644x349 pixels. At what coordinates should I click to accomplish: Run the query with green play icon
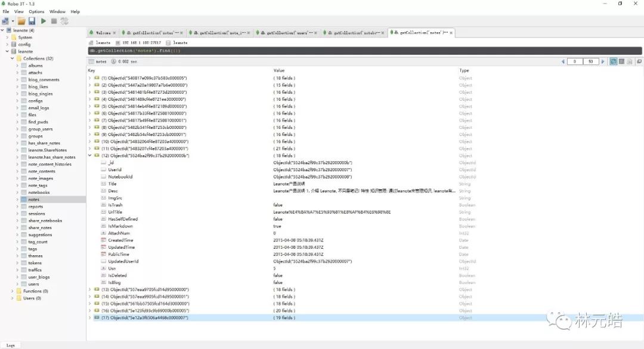[x=43, y=21]
